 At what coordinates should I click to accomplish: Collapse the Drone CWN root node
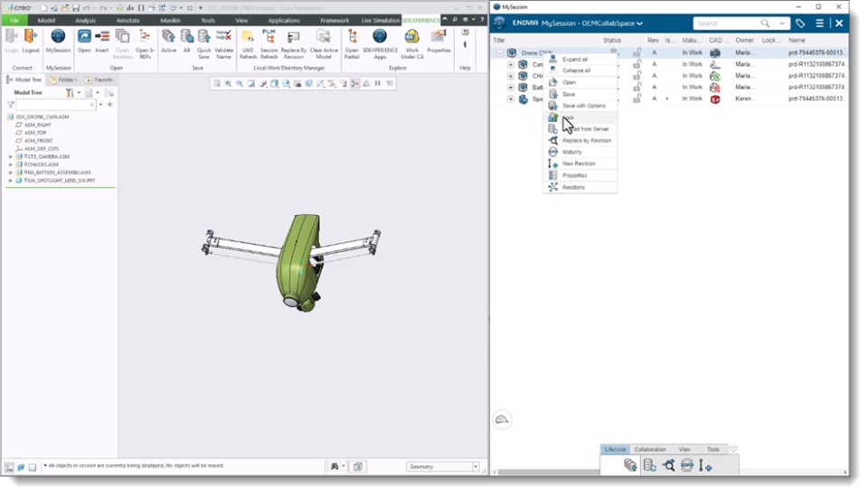500,53
